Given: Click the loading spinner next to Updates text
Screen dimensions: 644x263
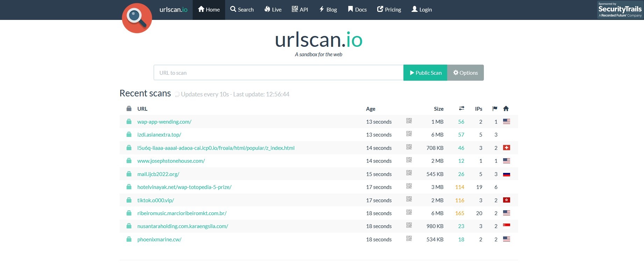Looking at the screenshot, I should pos(177,94).
